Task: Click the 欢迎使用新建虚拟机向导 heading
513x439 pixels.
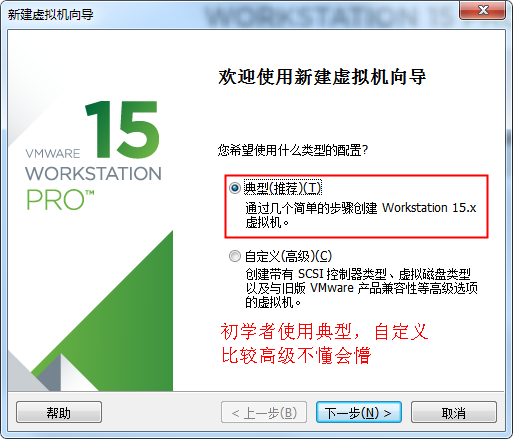Action: coord(322,77)
